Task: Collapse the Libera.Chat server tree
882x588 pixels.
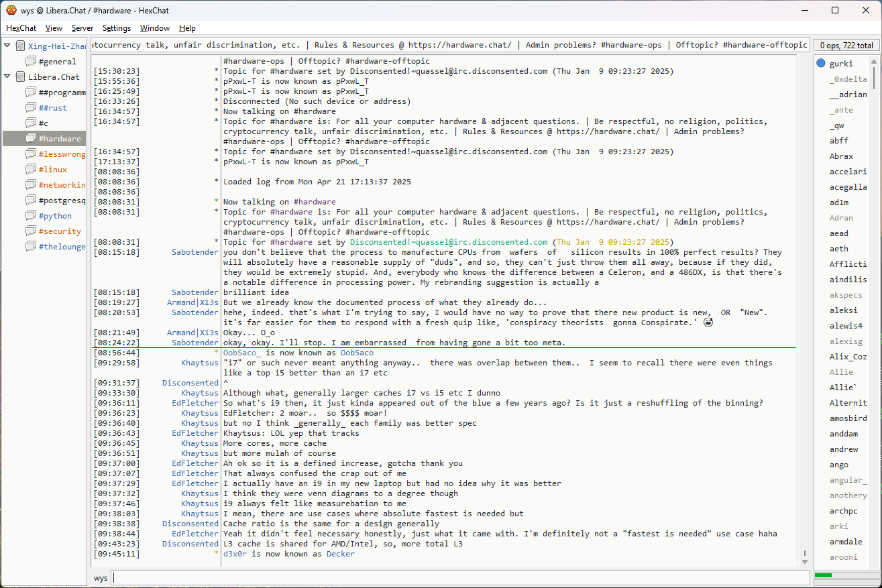Action: [7, 76]
